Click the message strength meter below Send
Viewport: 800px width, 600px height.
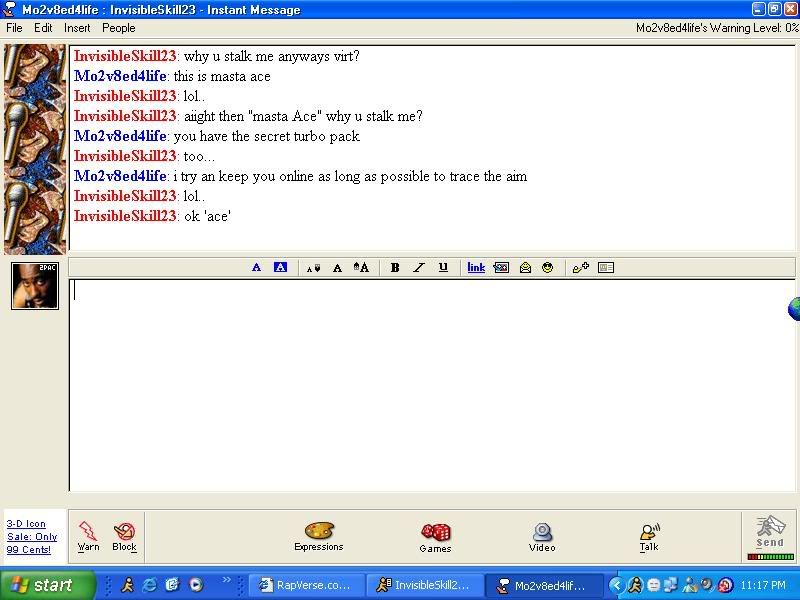click(x=770, y=557)
